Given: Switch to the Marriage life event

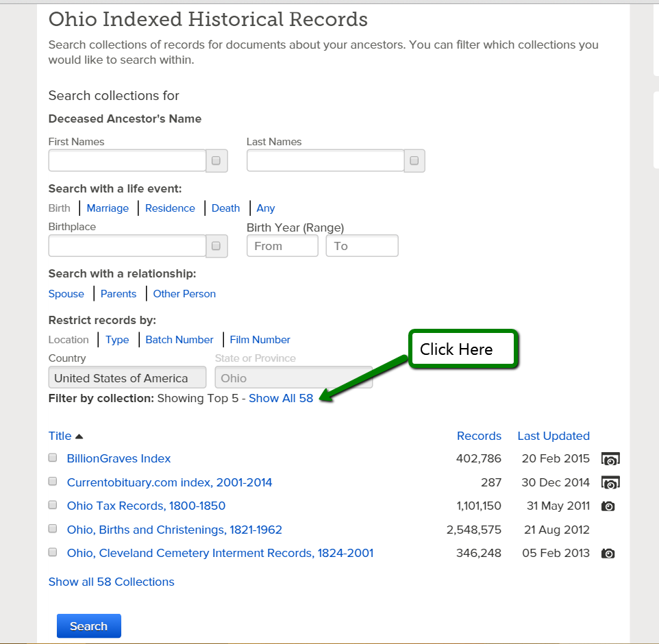Looking at the screenshot, I should tap(108, 208).
